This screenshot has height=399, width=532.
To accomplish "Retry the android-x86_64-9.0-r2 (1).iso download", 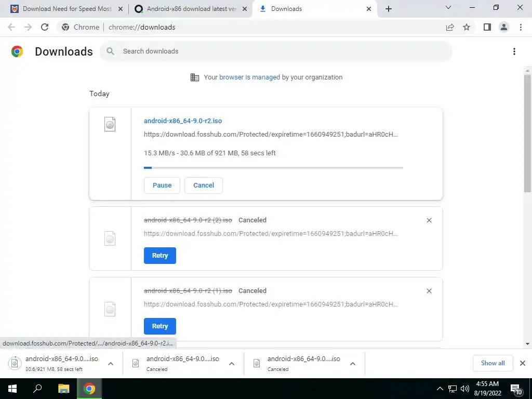I will pos(160,326).
